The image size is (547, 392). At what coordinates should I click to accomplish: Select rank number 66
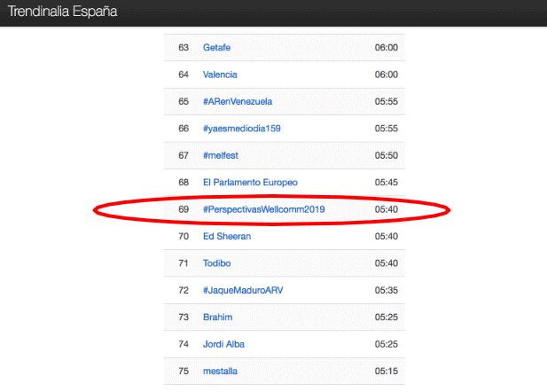[x=184, y=129]
